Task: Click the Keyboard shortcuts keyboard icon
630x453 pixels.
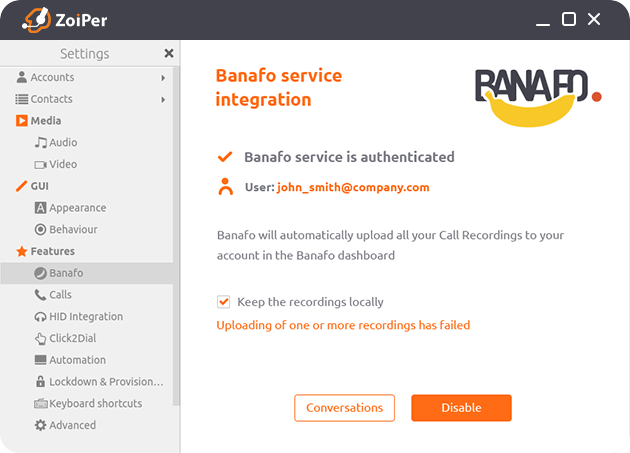Action: click(41, 403)
